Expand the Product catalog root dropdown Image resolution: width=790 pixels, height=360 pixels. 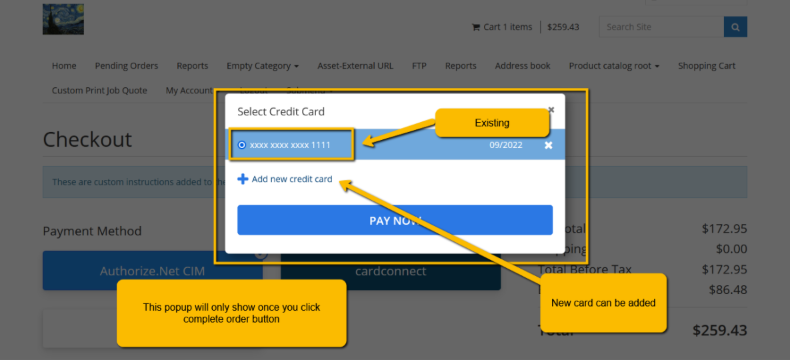(x=614, y=66)
